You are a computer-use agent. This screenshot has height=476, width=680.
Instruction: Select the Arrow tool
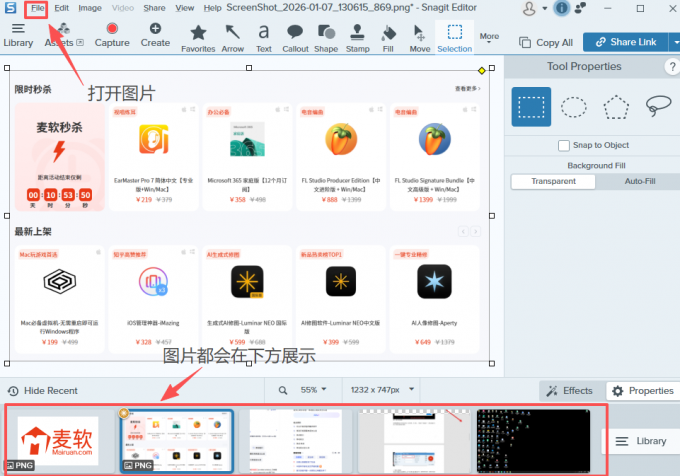coord(232,39)
